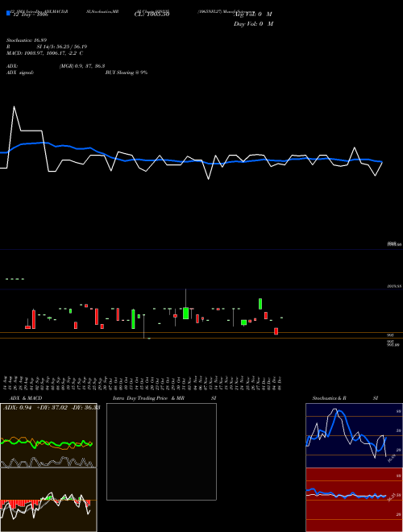Viewport: 403px width, 532px height.
Task: Click the 1019.55 price level label
Action: 394,286
